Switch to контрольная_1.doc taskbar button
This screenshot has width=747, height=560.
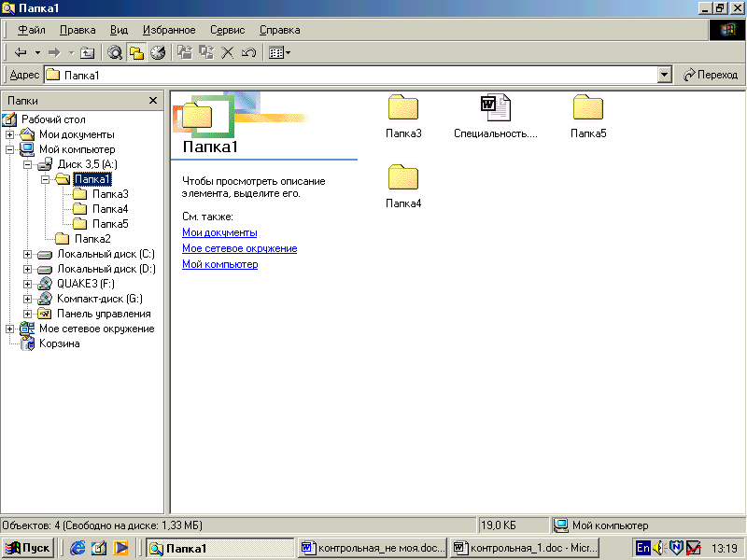point(525,549)
